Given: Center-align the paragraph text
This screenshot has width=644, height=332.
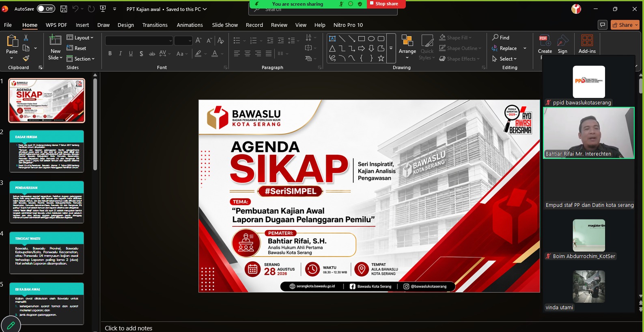Looking at the screenshot, I should click(x=248, y=53).
